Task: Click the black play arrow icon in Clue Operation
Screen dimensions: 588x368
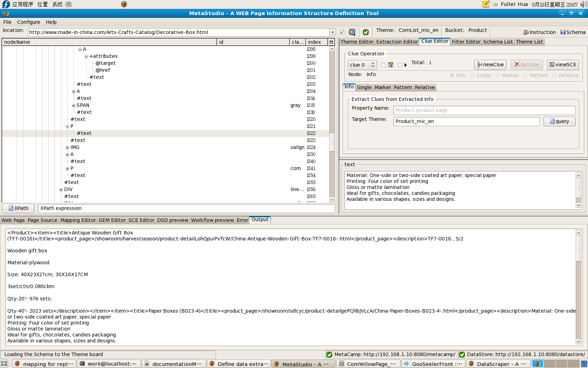Action: (x=405, y=65)
